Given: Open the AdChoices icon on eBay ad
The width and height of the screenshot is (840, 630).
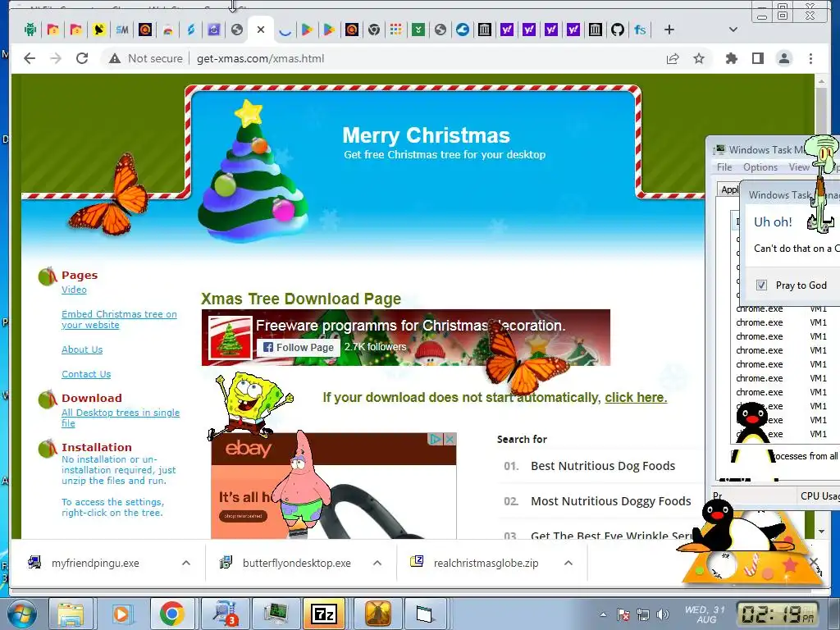Looking at the screenshot, I should pos(435,440).
